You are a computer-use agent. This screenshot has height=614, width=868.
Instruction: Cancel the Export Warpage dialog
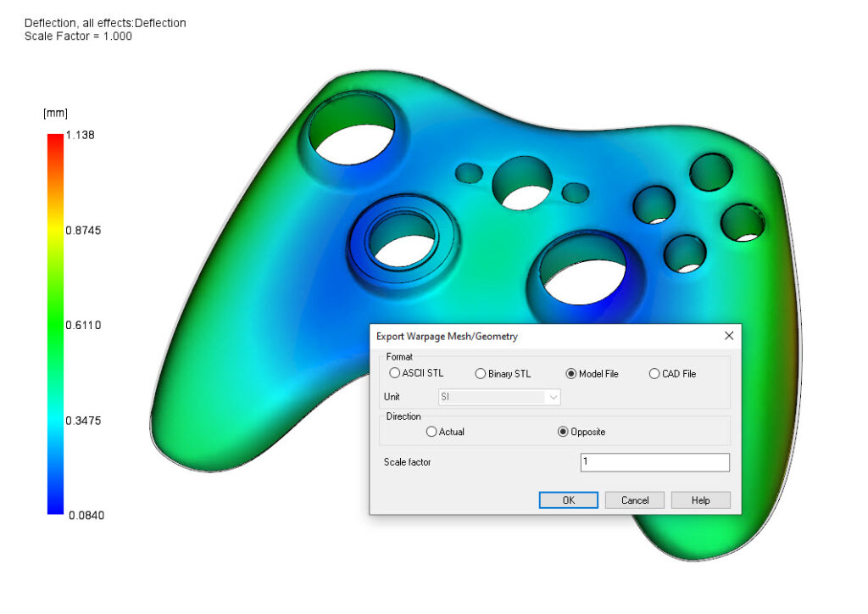coord(634,500)
